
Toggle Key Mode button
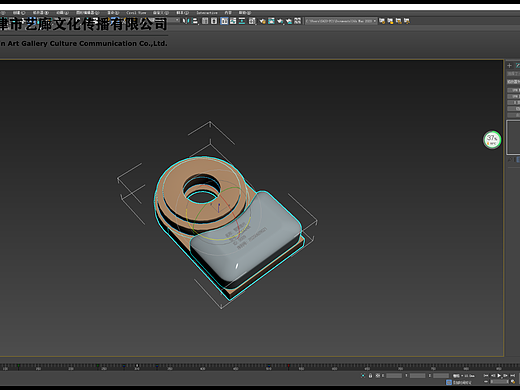pyautogui.click(x=486, y=382)
